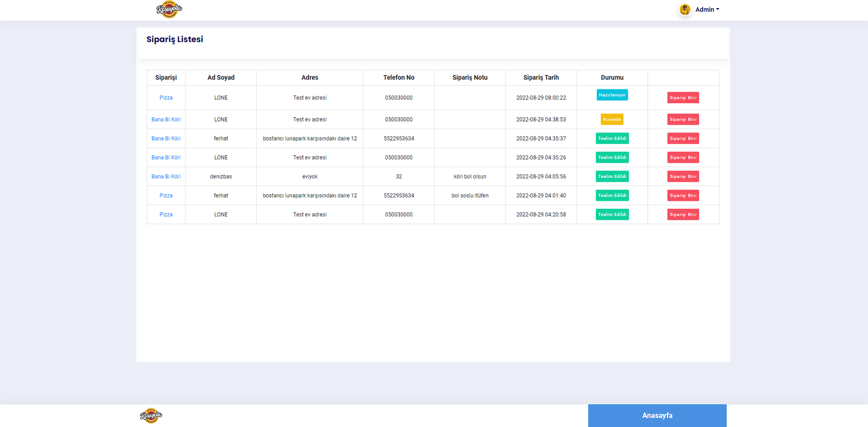Click the Sipariş Tarih column header
This screenshot has height=427, width=868.
tap(541, 78)
